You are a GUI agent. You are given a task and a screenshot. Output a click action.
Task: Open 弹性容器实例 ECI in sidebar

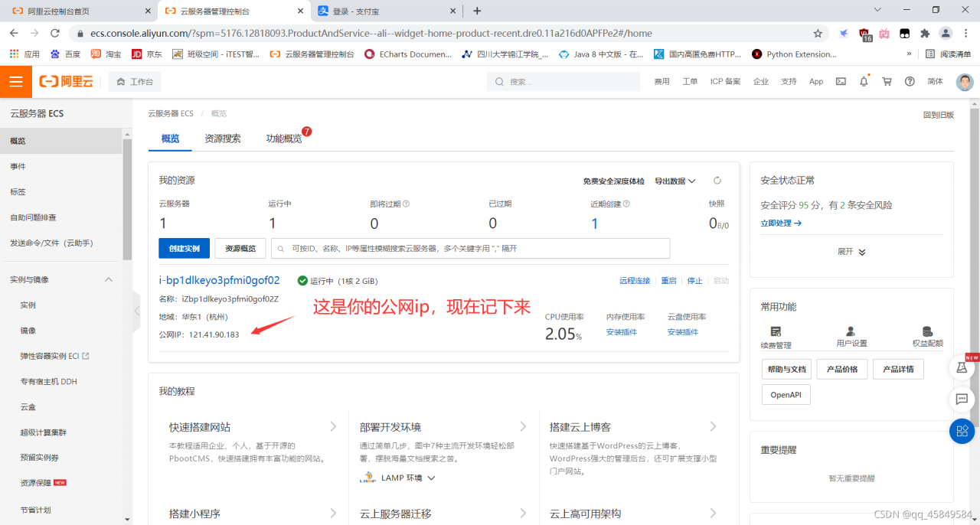[54, 356]
